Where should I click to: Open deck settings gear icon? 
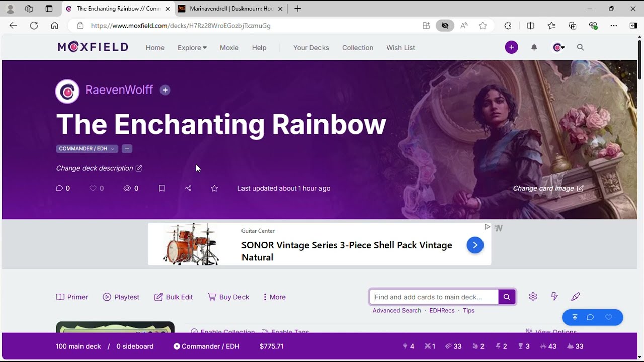pos(533,297)
